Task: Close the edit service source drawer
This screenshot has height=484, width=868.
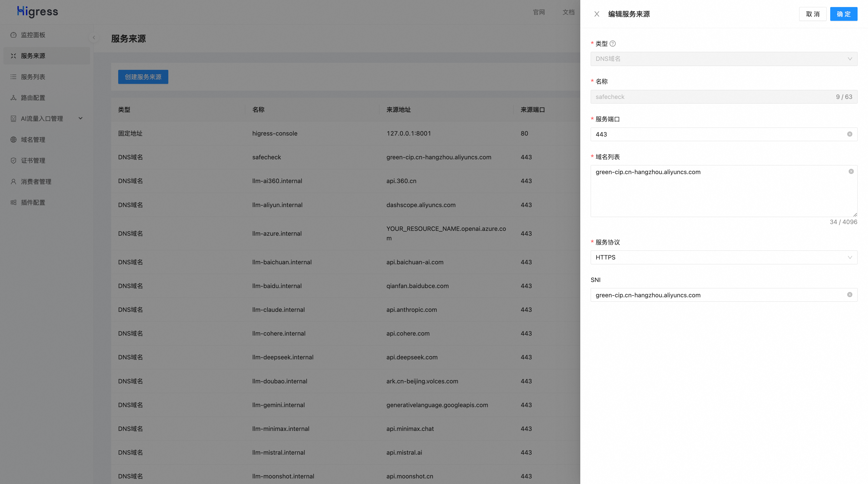Action: 597,14
